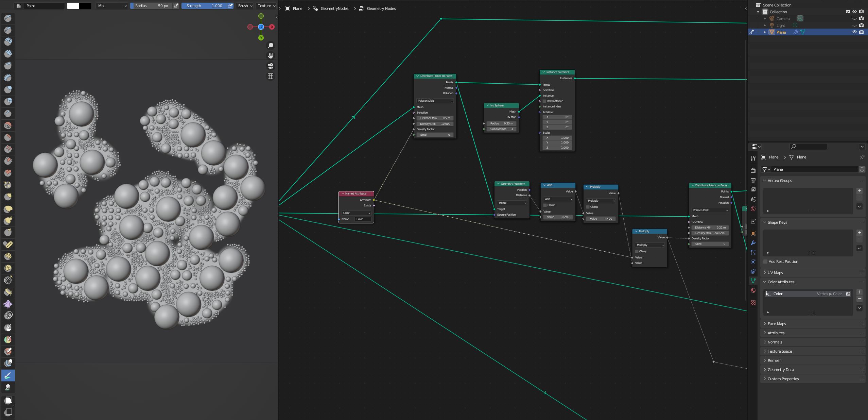Image resolution: width=868 pixels, height=420 pixels.
Task: Click Plane breadcrumb in node editor header
Action: tap(297, 9)
